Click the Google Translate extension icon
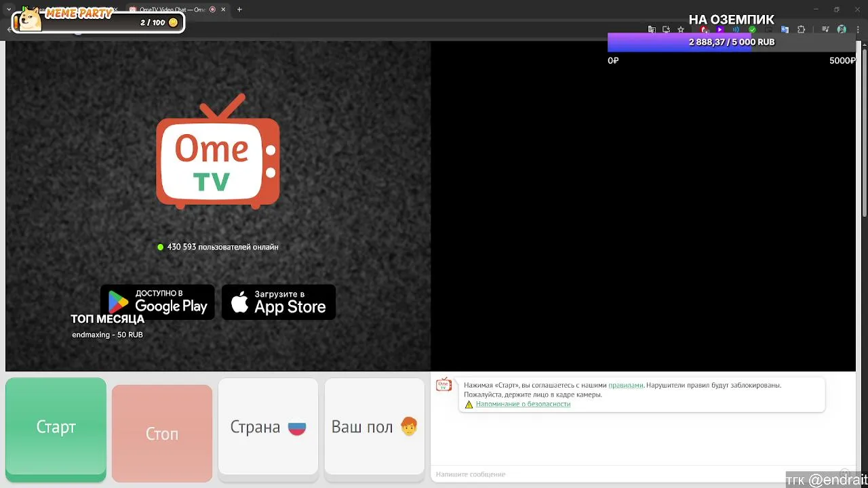The height and width of the screenshot is (488, 868). click(785, 30)
